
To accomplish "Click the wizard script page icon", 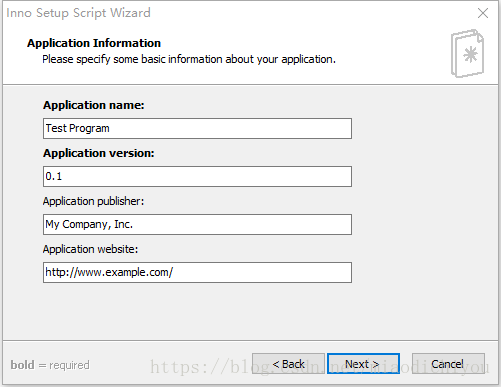I will pos(467,53).
